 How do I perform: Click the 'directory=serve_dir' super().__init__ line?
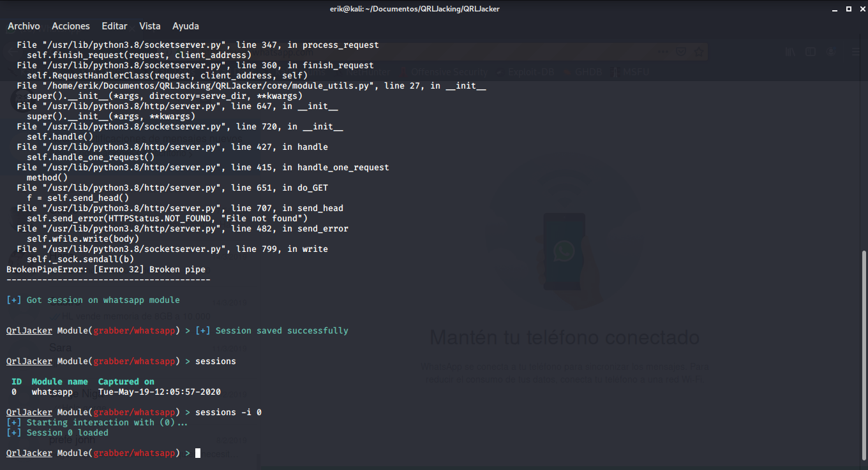point(165,96)
